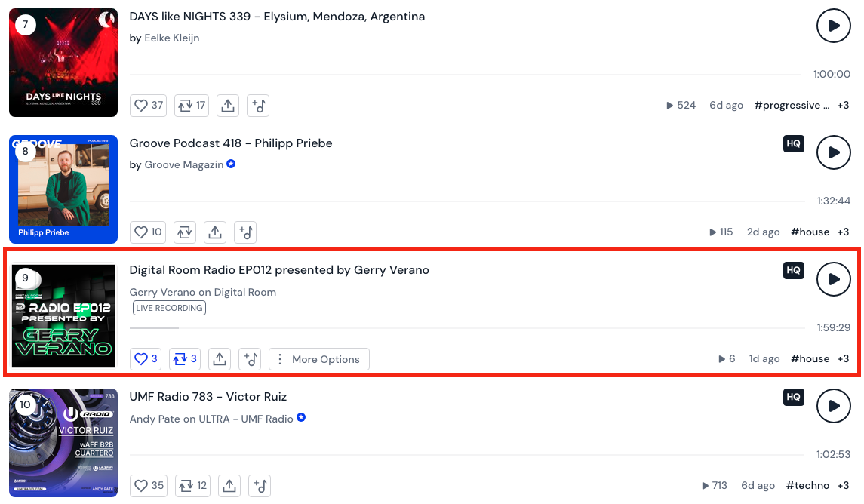
Task: Visit Groove Magazin's profile
Action: click(184, 164)
